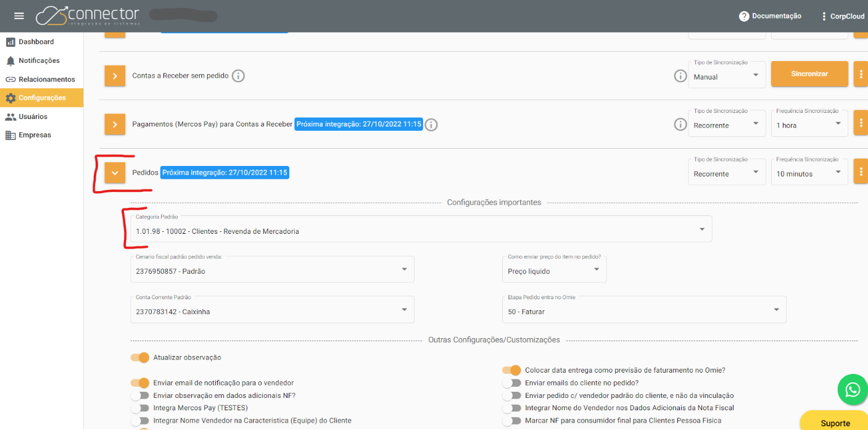Open Conta Corrente Padrão dropdown

click(272, 309)
